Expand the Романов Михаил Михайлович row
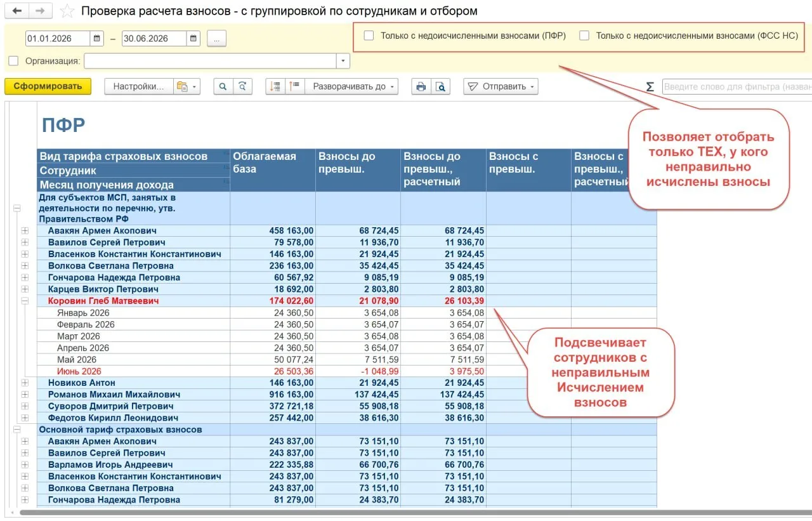The width and height of the screenshot is (812, 521). pos(25,395)
